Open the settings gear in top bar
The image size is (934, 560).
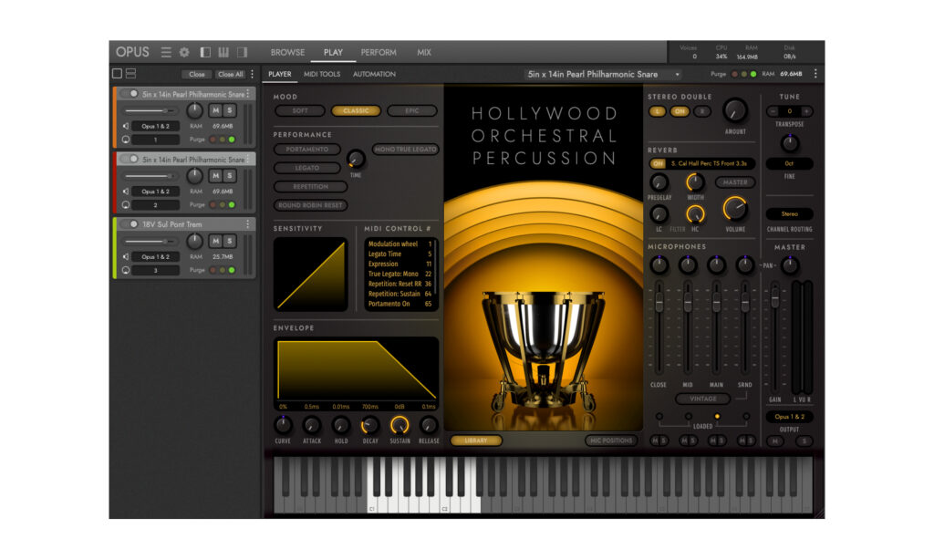184,52
